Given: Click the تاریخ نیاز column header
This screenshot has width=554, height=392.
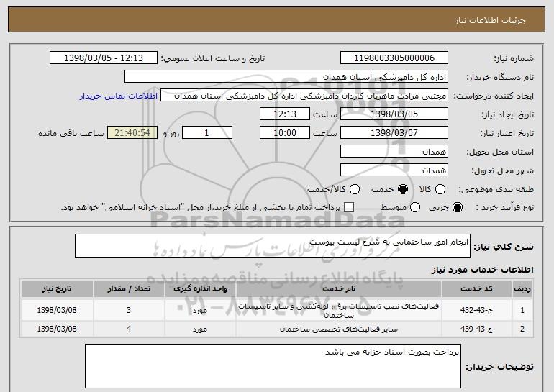Looking at the screenshot, I should tap(57, 289).
